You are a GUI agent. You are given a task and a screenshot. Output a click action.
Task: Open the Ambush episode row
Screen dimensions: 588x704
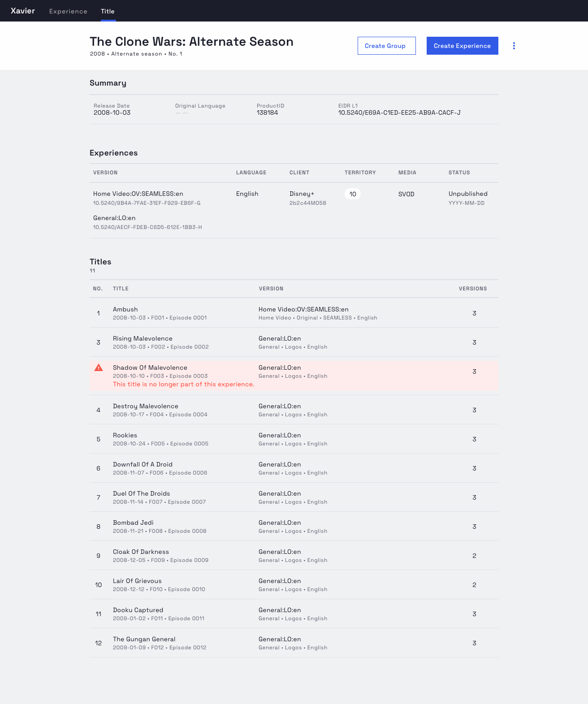pos(125,310)
